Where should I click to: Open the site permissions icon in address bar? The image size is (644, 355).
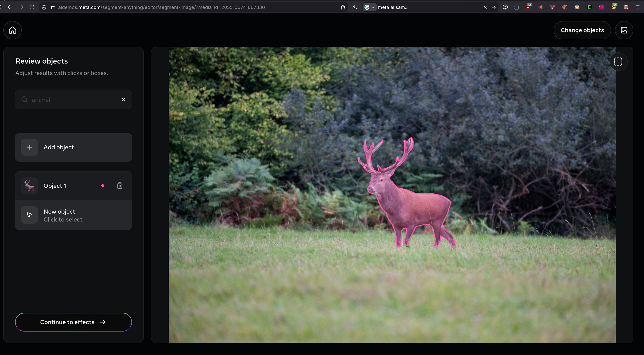point(53,7)
